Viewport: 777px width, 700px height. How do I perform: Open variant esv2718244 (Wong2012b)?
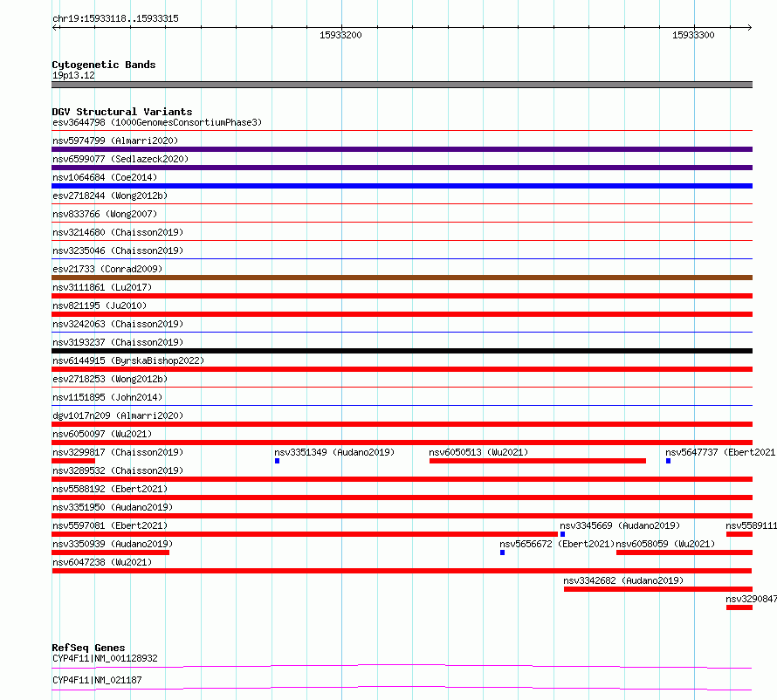coord(110,196)
